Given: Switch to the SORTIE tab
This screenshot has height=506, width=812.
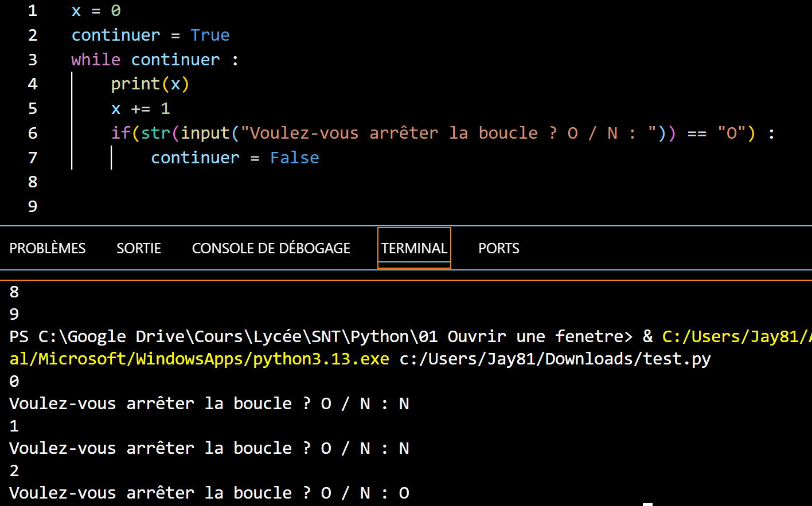Looking at the screenshot, I should point(139,248).
